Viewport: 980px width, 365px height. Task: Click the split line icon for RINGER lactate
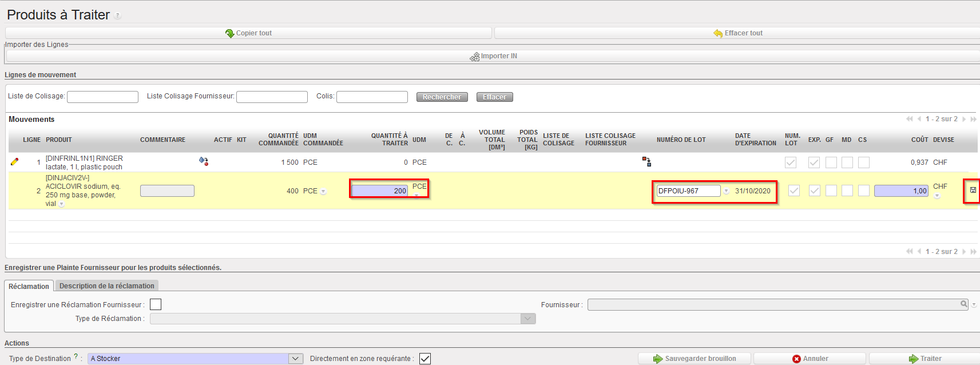pyautogui.click(x=646, y=162)
